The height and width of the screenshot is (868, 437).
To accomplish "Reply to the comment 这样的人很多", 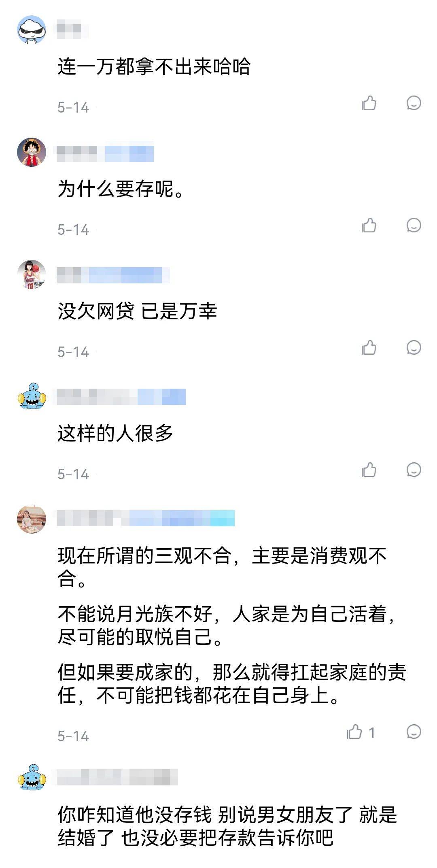I will pos(414,470).
